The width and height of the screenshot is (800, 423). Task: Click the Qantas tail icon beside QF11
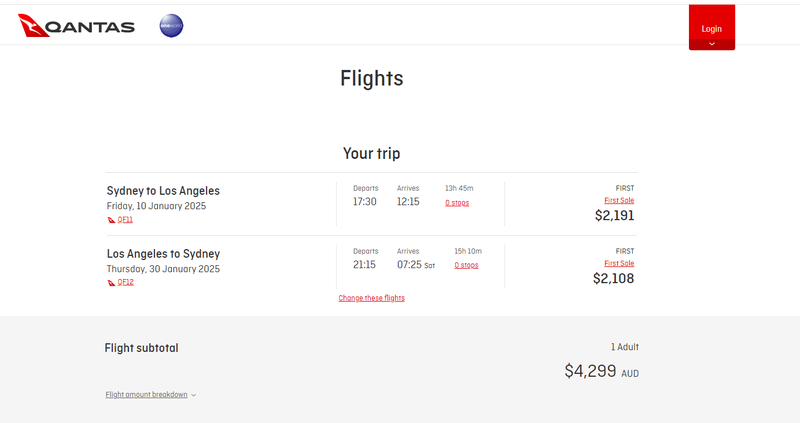[x=111, y=219]
